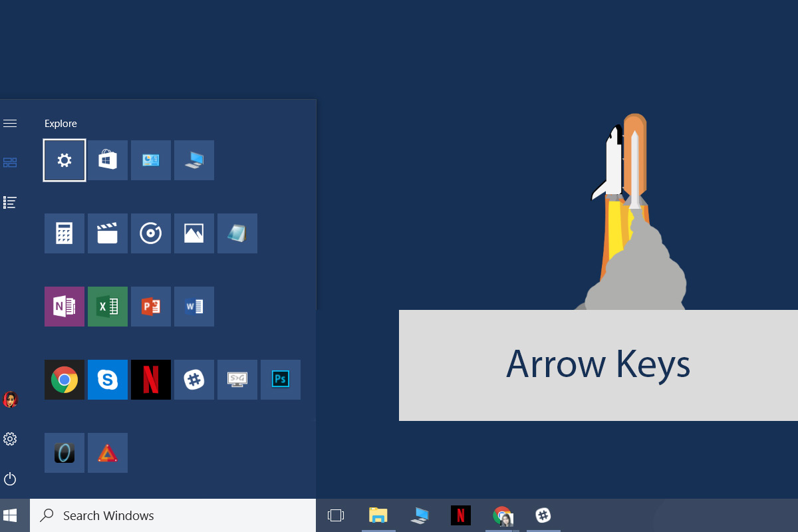Open the Settings gear tile

[65, 160]
